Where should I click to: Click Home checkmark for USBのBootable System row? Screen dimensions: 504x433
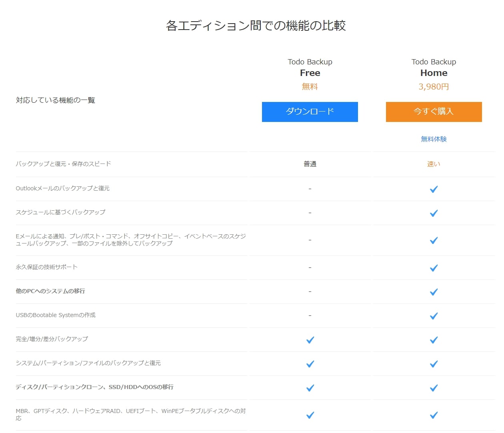click(434, 316)
